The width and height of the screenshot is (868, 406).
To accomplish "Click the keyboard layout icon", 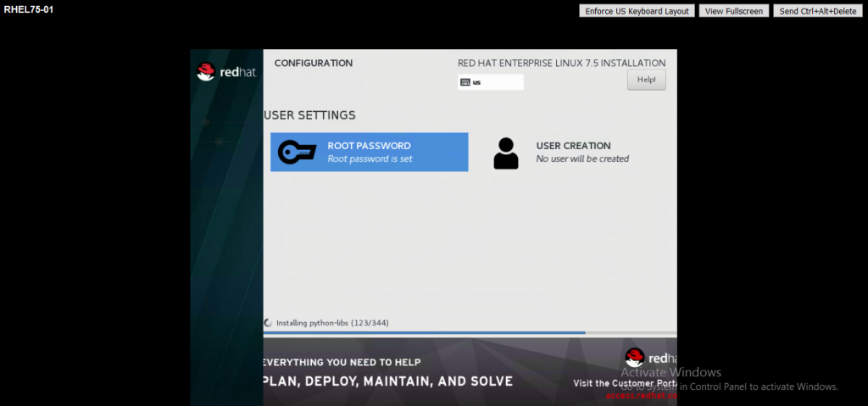I will pyautogui.click(x=465, y=82).
